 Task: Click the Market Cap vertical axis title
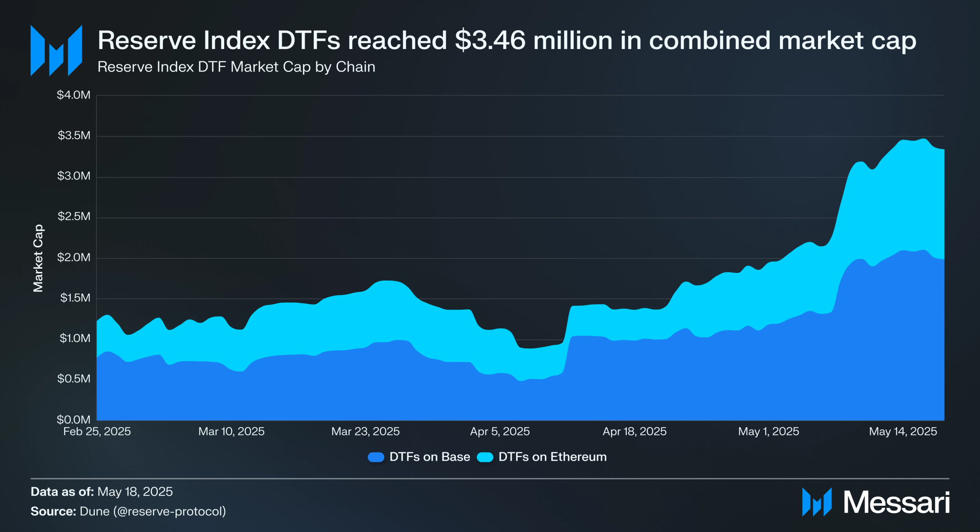[x=38, y=258]
